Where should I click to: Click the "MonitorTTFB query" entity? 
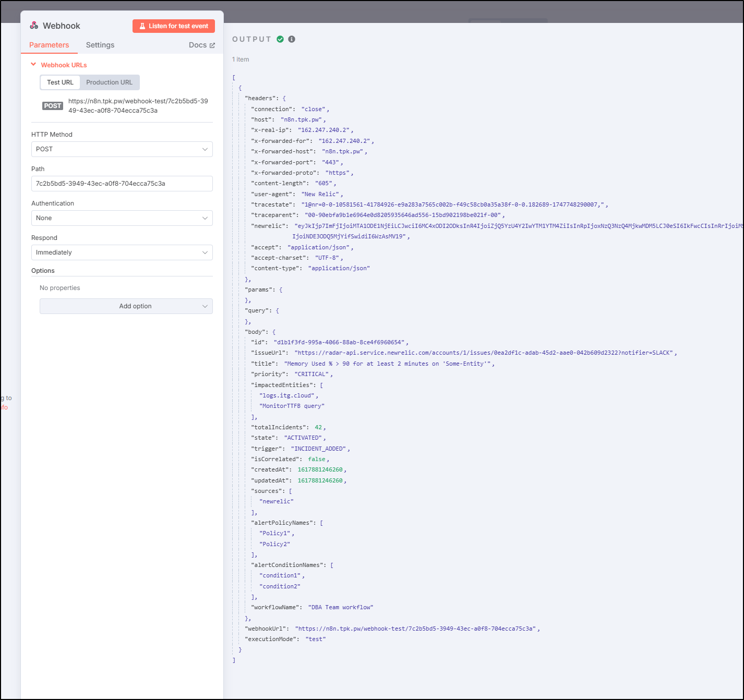292,406
